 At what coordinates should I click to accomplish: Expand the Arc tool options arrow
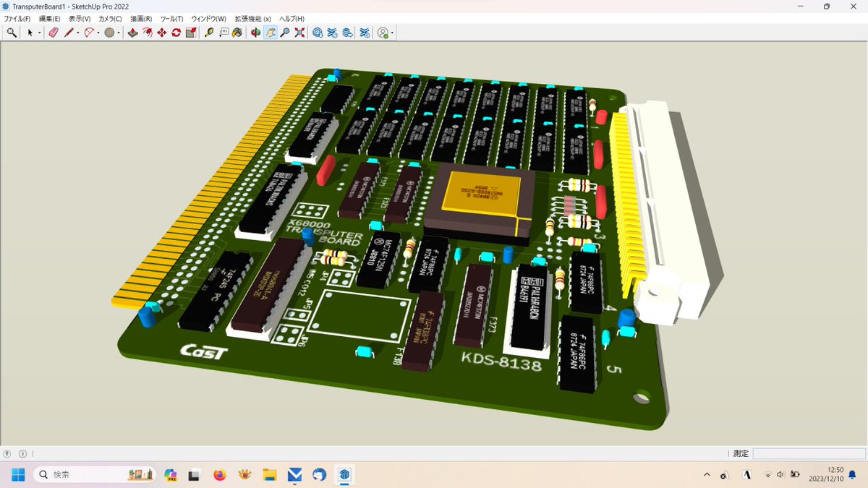point(97,32)
